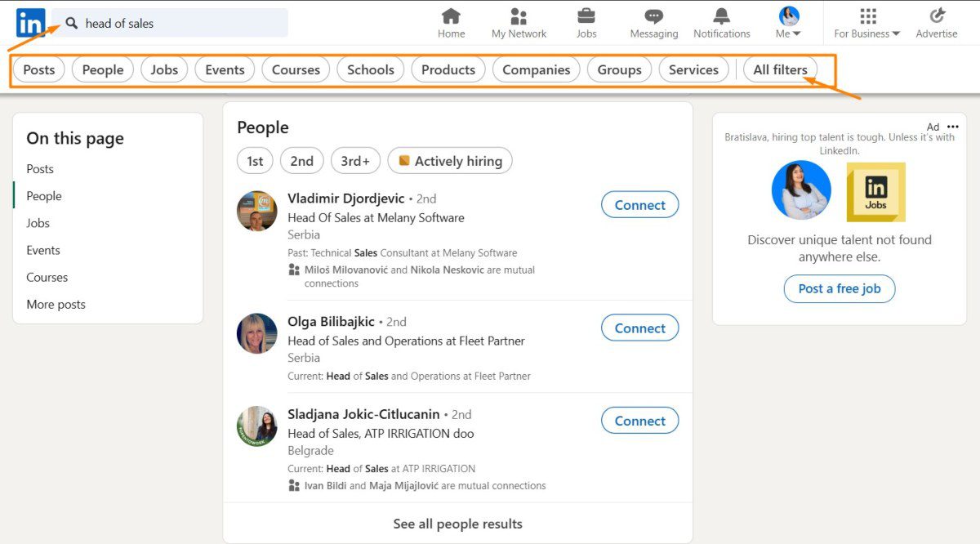This screenshot has width=980, height=544.
Task: Open Sladjana Jokic-Citlucanin's profile photo
Action: pos(257,426)
